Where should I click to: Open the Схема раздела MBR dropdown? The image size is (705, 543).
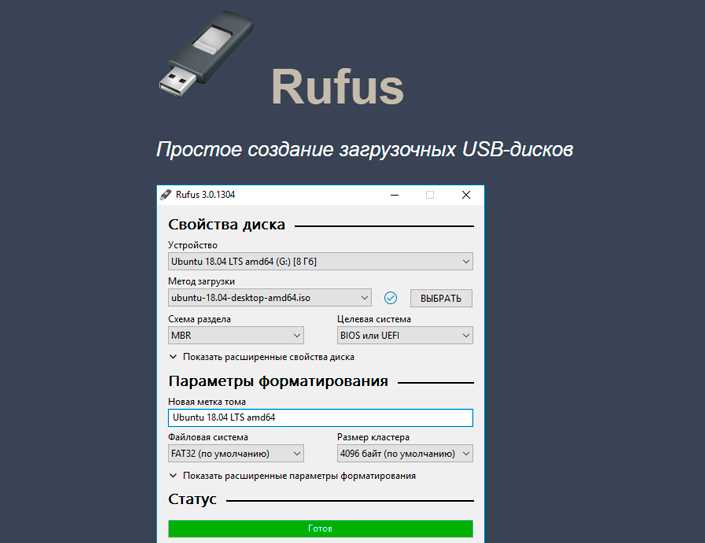[236, 335]
